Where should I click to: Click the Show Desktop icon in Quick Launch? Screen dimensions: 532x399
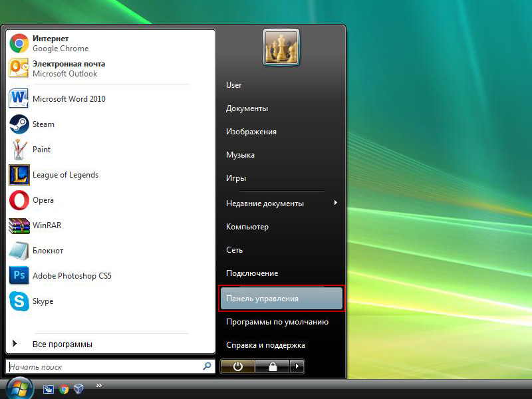coord(48,389)
